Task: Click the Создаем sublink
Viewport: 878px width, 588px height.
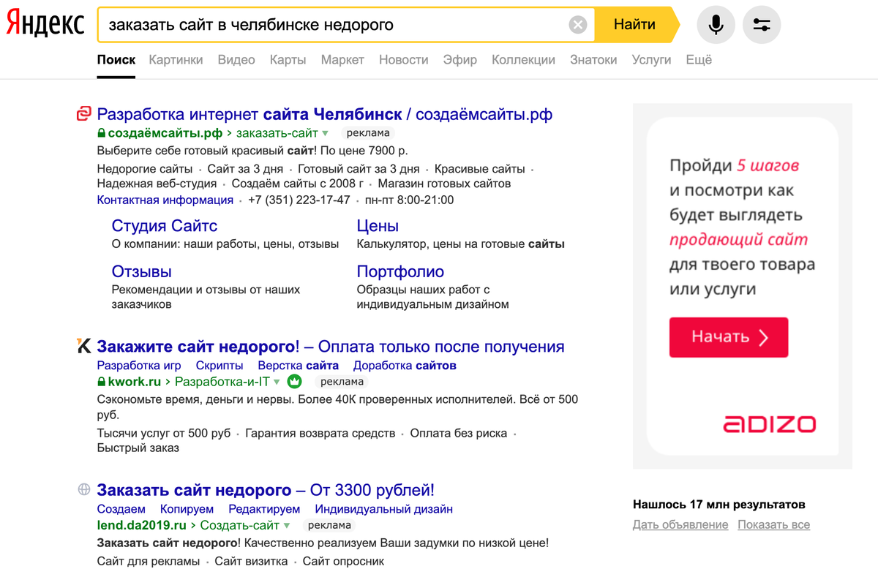Action: tap(121, 508)
